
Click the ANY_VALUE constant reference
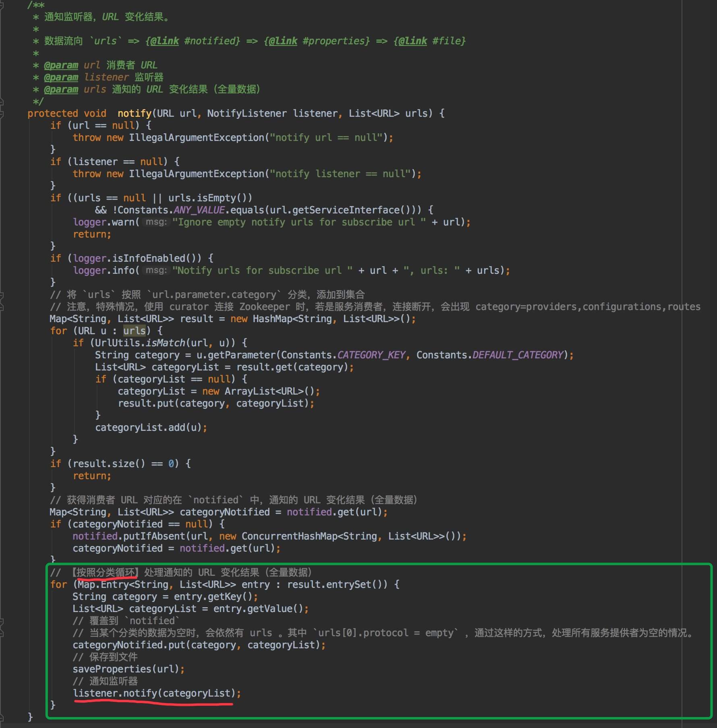199,210
